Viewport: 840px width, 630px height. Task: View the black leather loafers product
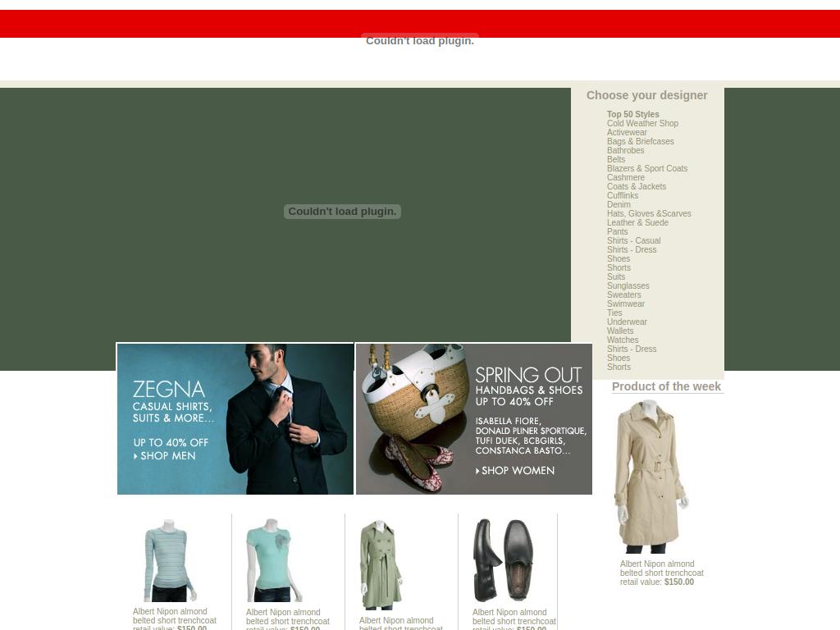point(503,560)
